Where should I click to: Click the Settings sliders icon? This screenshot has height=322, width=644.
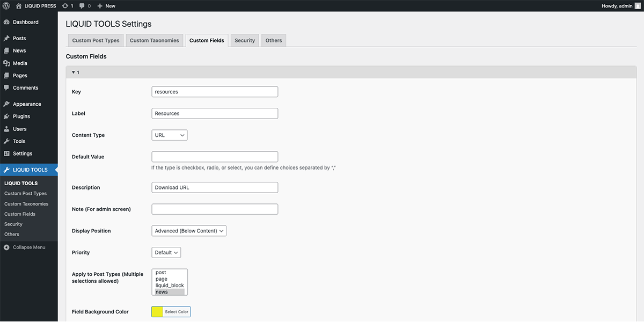coord(6,153)
